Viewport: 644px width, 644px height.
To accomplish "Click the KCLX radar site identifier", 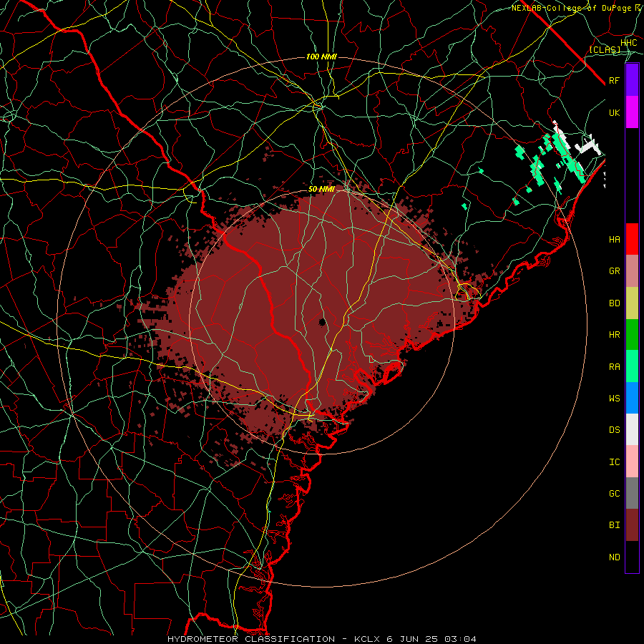I will tap(367, 639).
